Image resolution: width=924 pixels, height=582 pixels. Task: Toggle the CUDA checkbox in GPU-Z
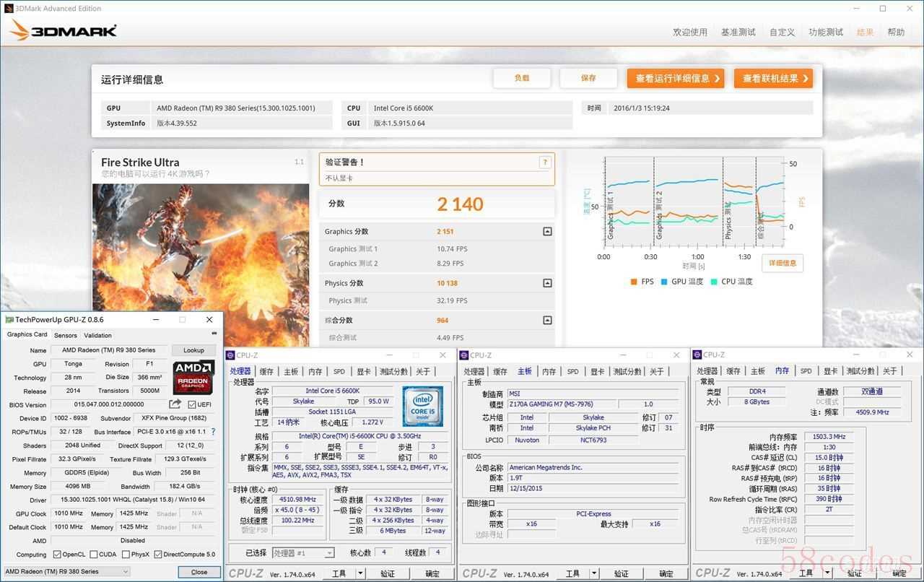pyautogui.click(x=94, y=555)
